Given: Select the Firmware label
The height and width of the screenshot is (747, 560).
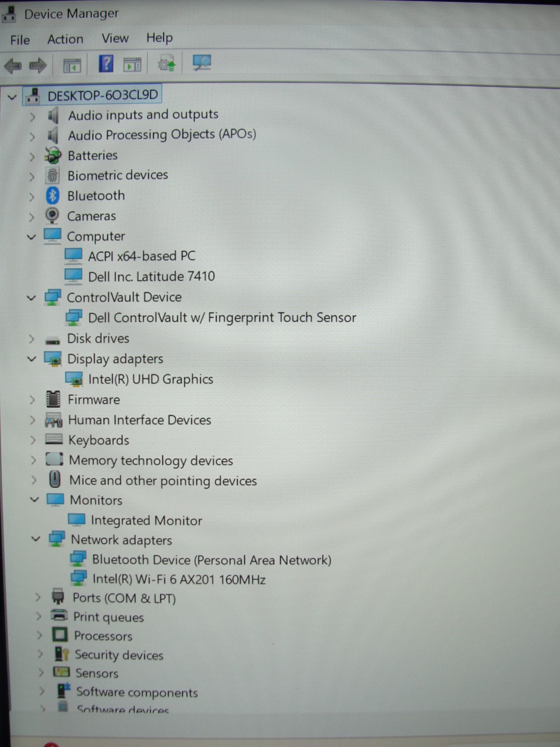Looking at the screenshot, I should tap(94, 400).
